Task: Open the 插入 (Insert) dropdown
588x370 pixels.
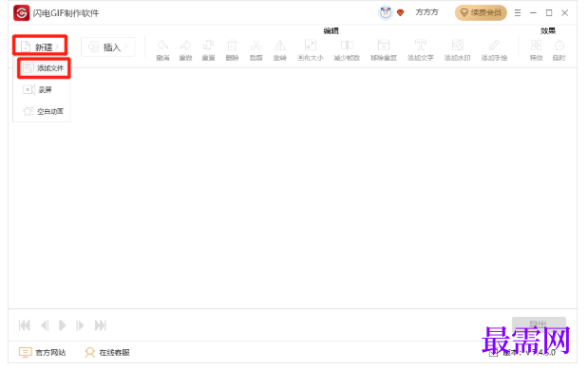Action: pos(107,47)
